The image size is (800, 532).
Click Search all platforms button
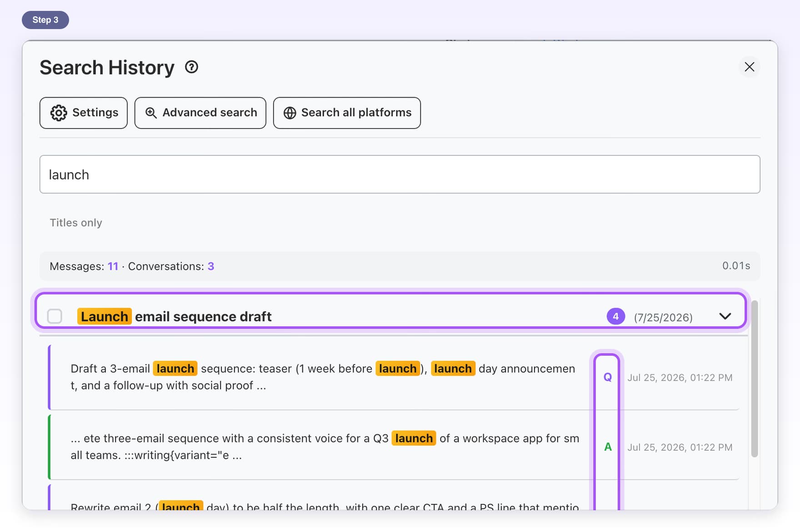(347, 113)
